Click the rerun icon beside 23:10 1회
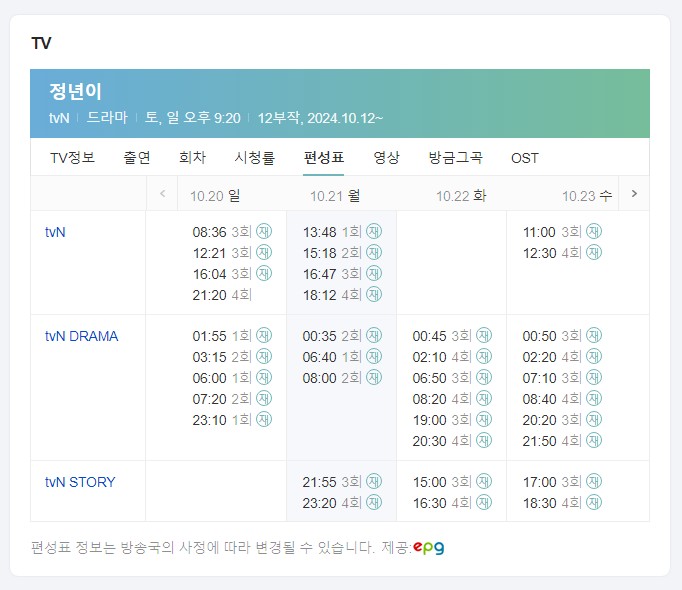 coord(264,419)
